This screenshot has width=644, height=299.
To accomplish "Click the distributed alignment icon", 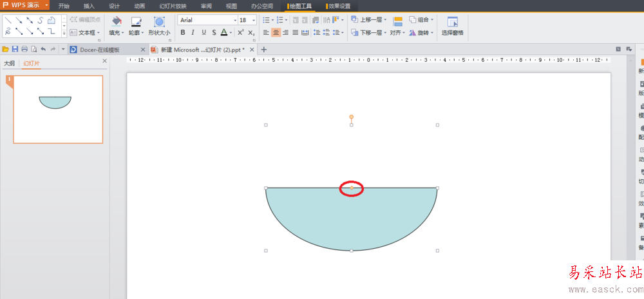I will pos(305,32).
